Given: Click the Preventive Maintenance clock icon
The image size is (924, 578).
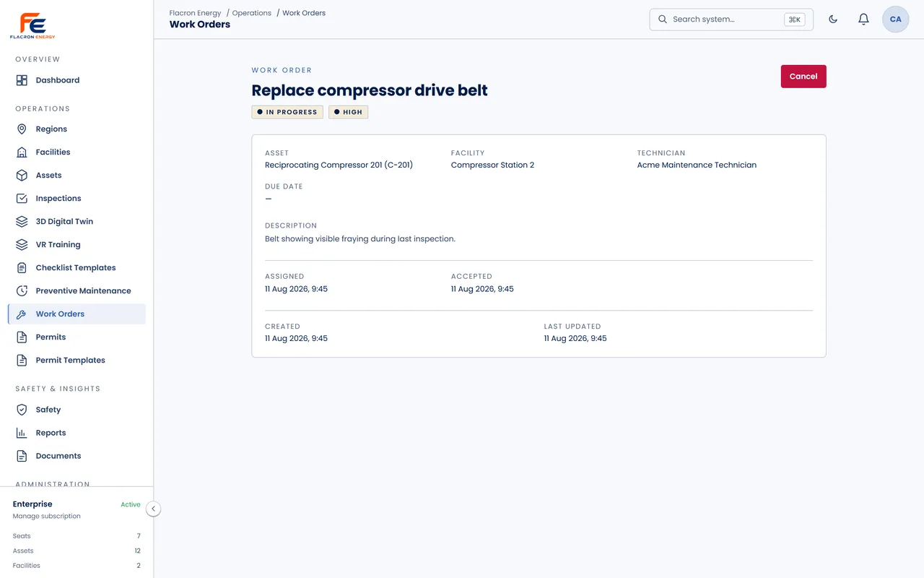Looking at the screenshot, I should [22, 291].
